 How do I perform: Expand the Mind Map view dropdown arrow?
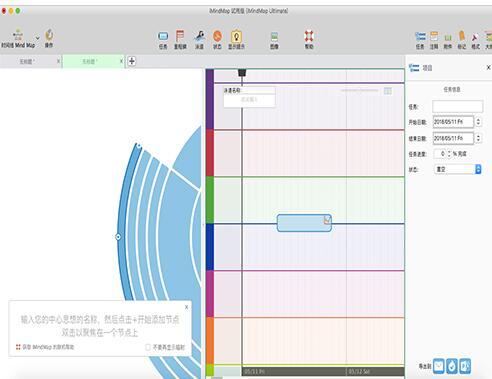tap(38, 38)
